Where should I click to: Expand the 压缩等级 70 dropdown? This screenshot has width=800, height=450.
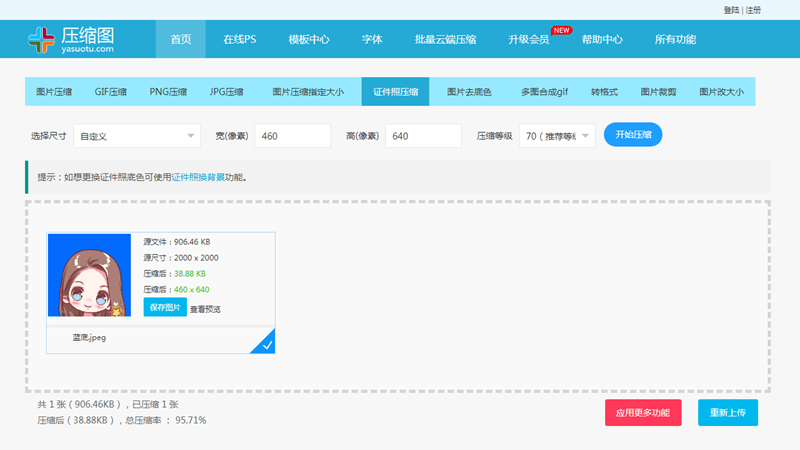(x=557, y=136)
